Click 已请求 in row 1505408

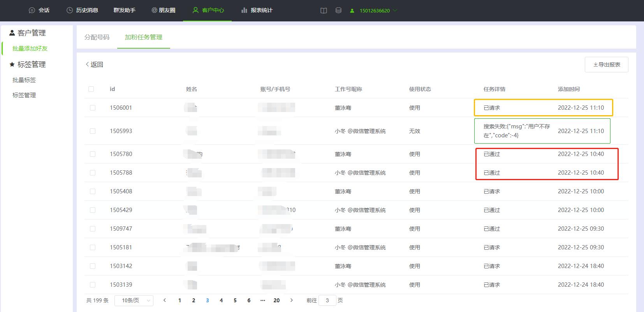click(x=492, y=191)
